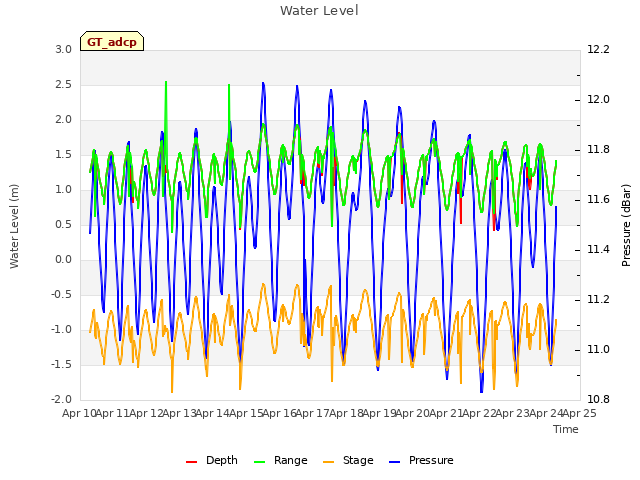Click the 10.8 pressure axis label

(598, 399)
